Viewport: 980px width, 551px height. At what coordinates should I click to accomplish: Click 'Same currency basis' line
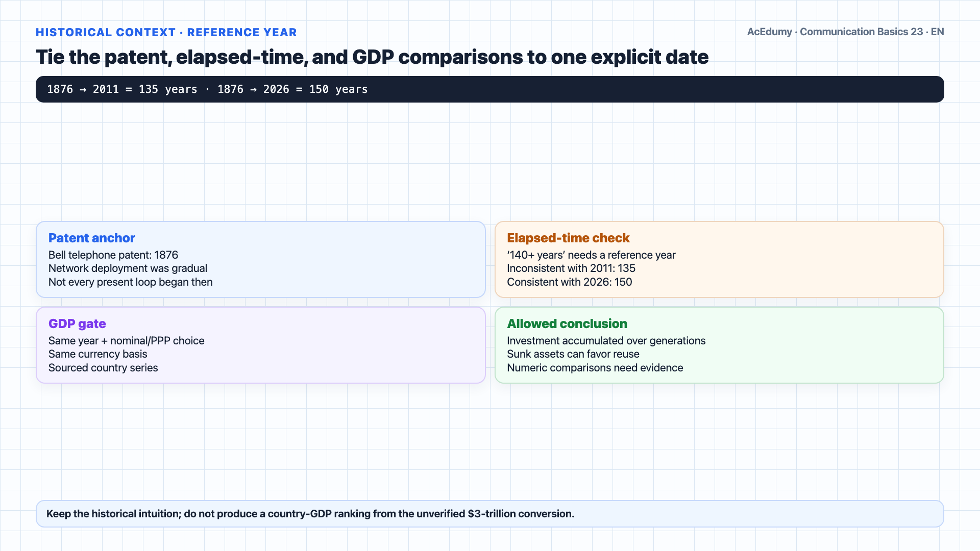point(97,354)
